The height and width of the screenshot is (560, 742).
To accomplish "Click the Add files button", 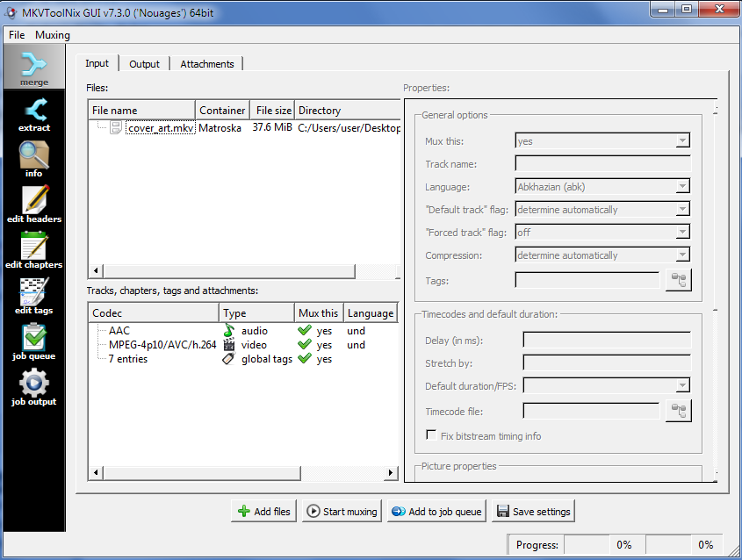I will (264, 511).
